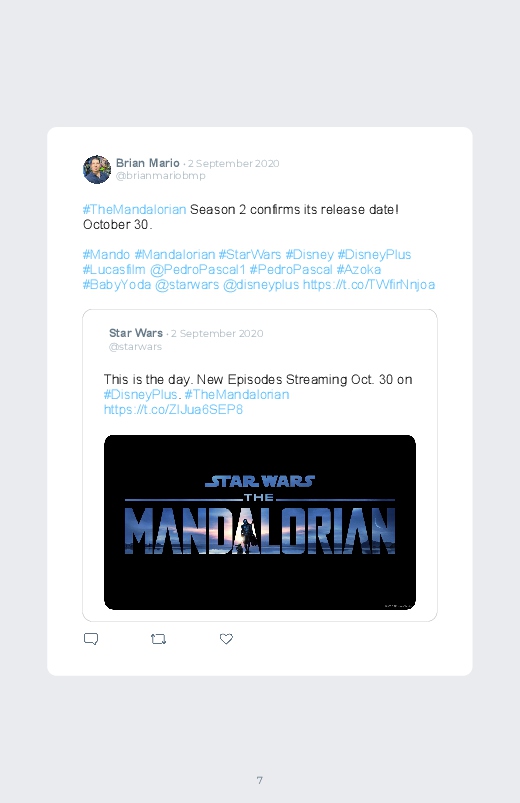Open #DisneyPlus in the quoted Star Wars tweet
Viewport: 520px width, 803px height.
tap(140, 394)
